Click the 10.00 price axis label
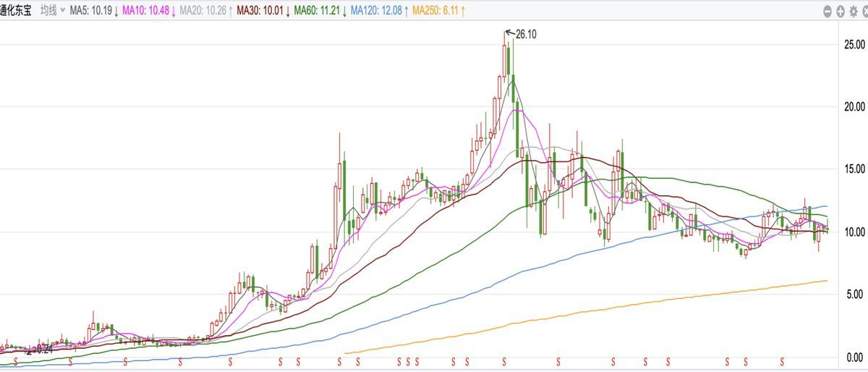 [x=854, y=232]
